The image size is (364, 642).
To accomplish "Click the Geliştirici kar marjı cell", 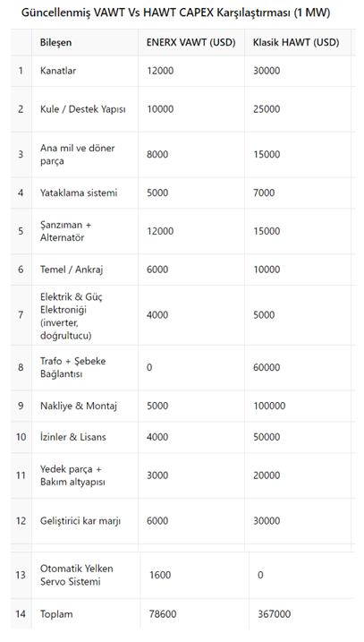I will (x=85, y=521).
